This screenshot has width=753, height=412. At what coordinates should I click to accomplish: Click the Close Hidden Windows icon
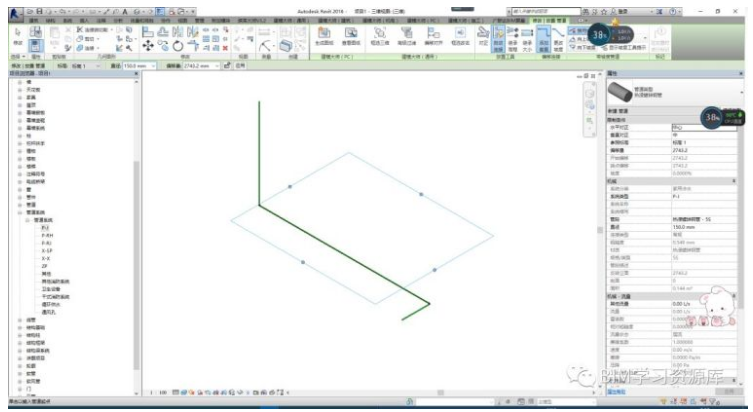pyautogui.click(x=171, y=11)
